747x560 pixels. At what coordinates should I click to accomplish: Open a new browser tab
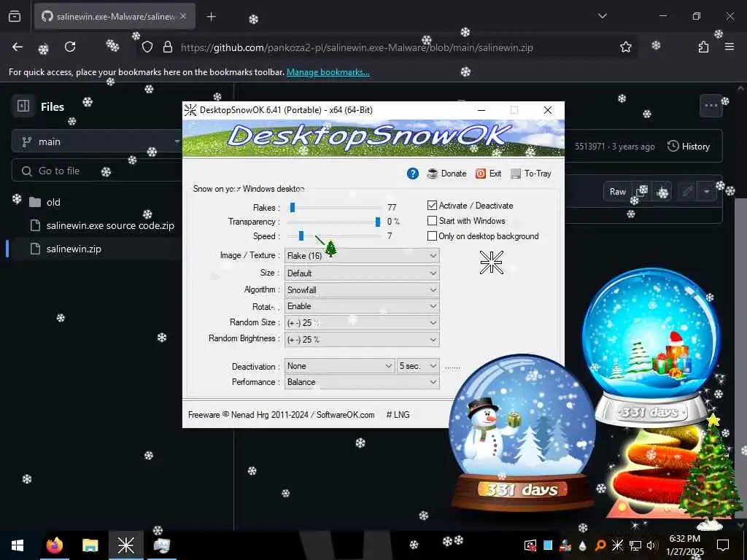[211, 17]
